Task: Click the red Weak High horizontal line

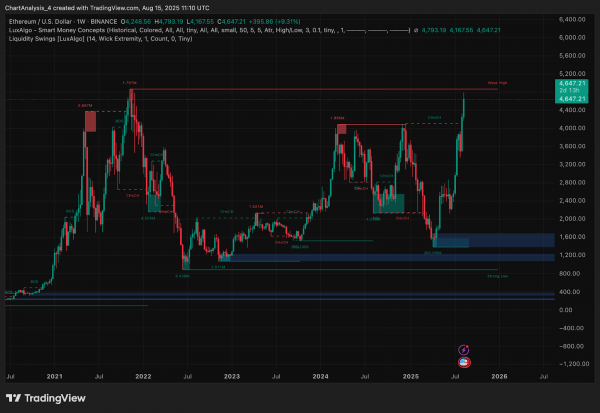Action: (314, 89)
